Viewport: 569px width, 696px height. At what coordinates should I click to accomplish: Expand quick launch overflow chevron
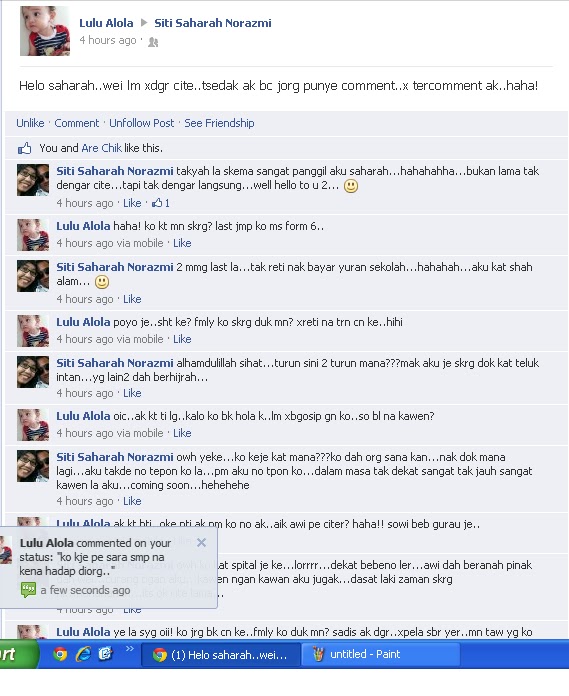tap(130, 649)
